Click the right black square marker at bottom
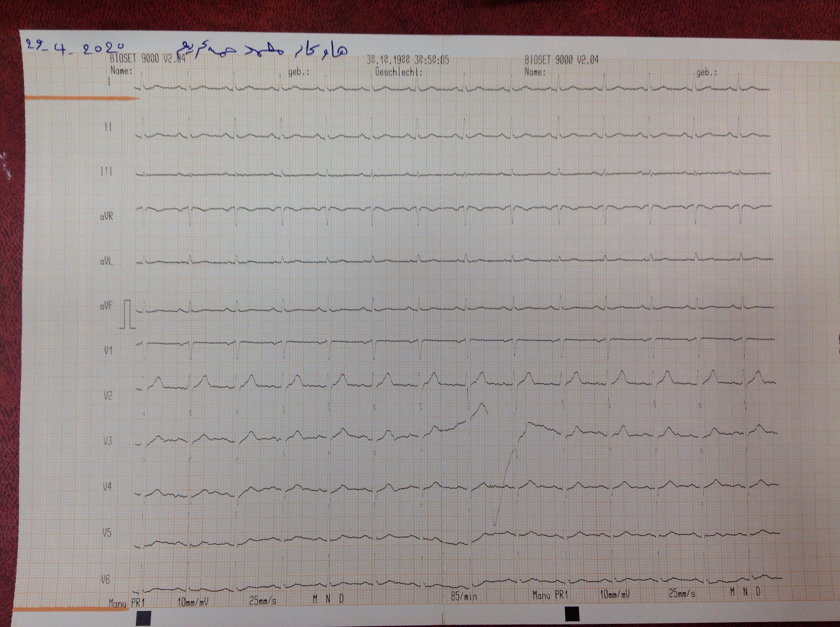Screen dimensions: 840x627 [572, 614]
